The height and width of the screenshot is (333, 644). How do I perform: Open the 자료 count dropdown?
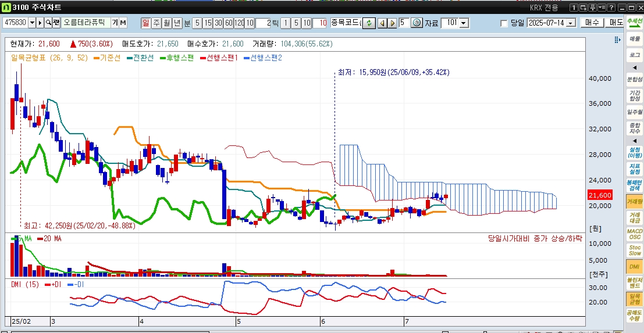pyautogui.click(x=464, y=23)
